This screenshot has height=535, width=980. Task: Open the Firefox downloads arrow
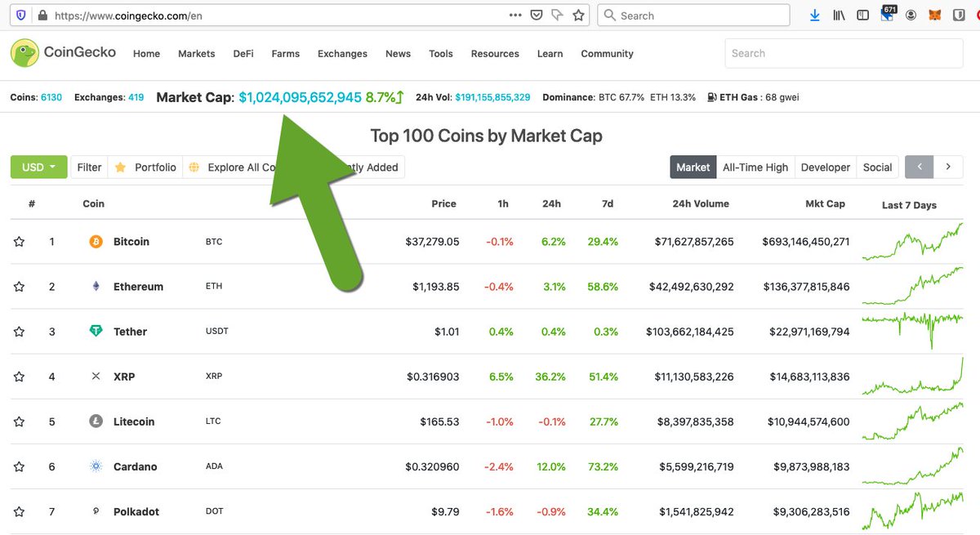(815, 16)
